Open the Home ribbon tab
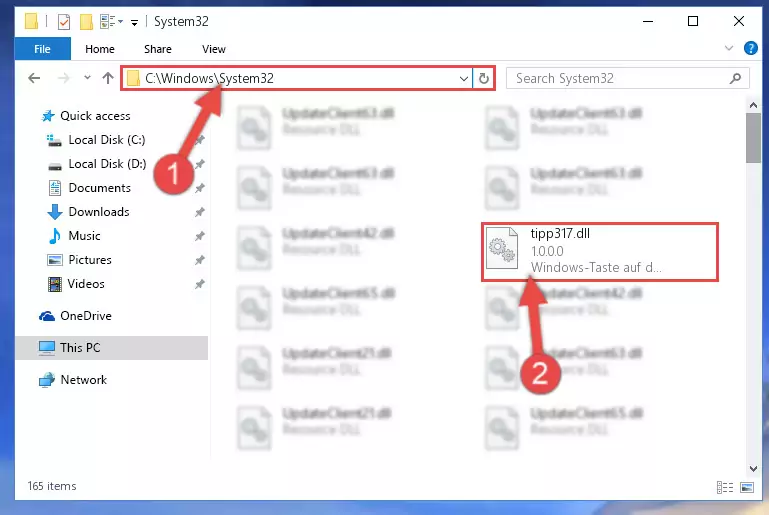 pyautogui.click(x=100, y=49)
